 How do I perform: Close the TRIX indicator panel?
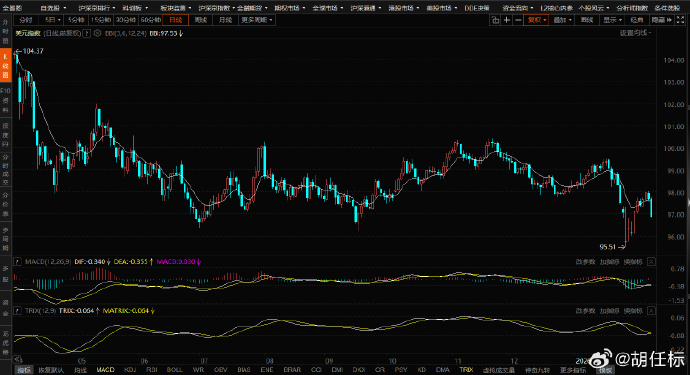pos(651,311)
